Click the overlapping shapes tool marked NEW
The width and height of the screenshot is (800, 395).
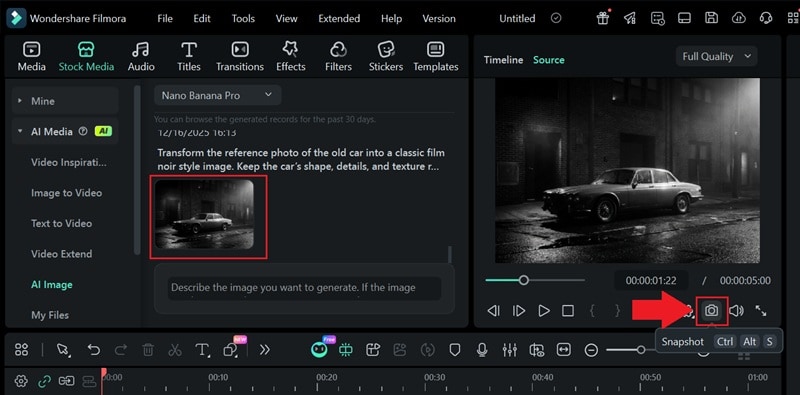[x=231, y=350]
